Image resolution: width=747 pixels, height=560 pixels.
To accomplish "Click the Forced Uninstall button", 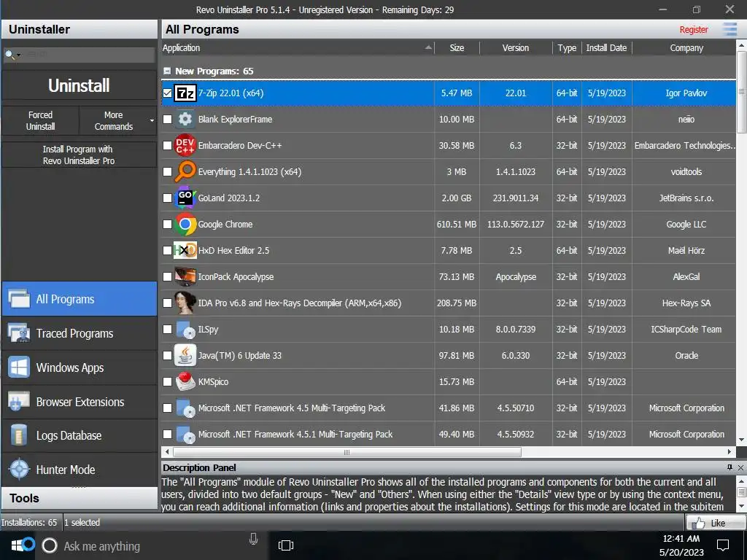I will point(41,120).
